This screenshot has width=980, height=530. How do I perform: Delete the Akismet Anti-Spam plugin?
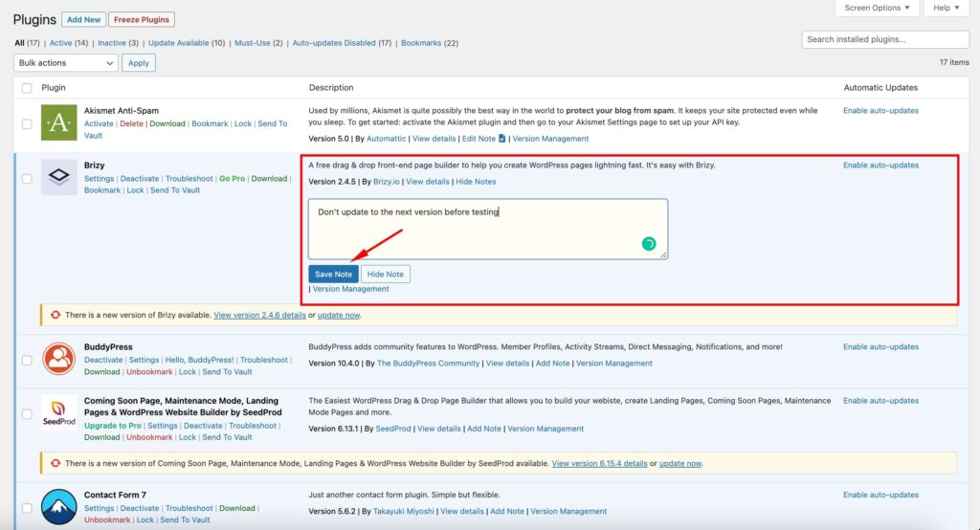coord(131,123)
